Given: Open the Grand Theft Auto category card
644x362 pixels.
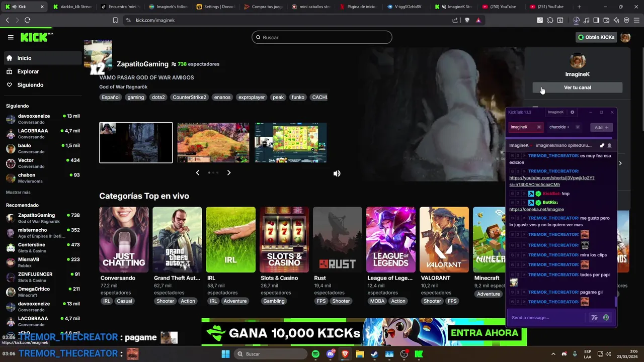Looking at the screenshot, I should click(x=177, y=240).
